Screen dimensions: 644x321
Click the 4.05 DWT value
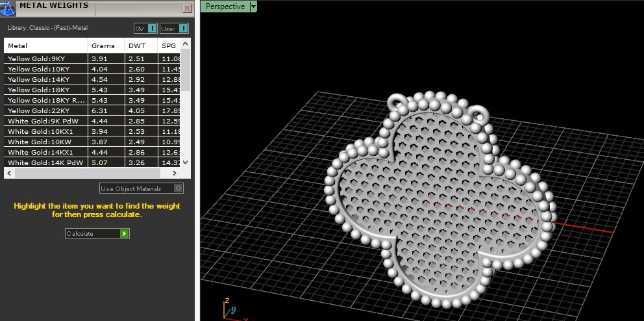pyautogui.click(x=136, y=110)
